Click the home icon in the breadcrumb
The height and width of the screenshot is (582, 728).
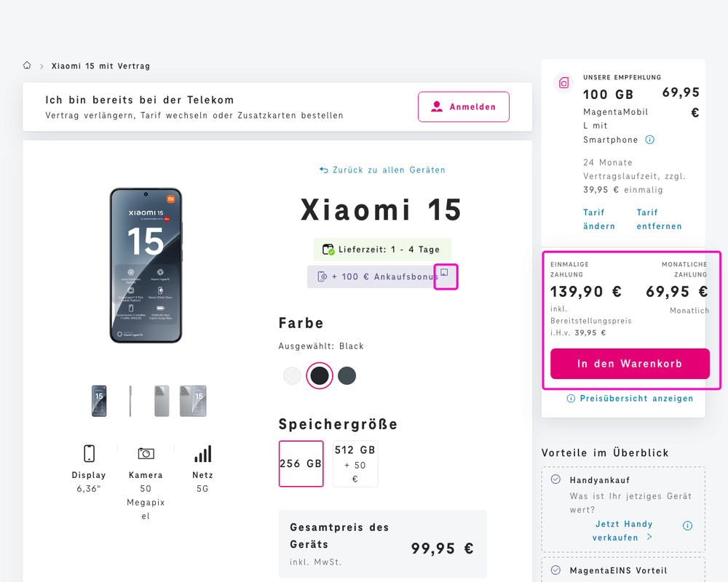(27, 65)
